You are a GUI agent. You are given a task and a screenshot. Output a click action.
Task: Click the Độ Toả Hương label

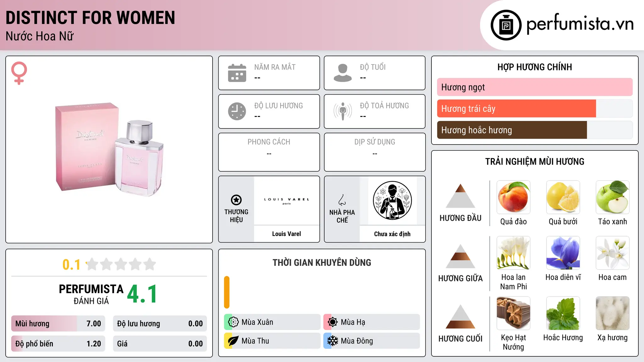(384, 106)
